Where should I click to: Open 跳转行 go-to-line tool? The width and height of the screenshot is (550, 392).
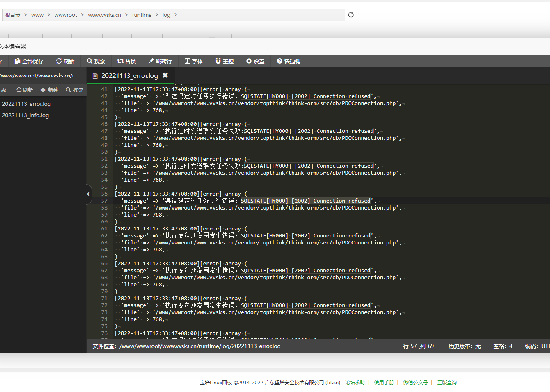(x=160, y=61)
